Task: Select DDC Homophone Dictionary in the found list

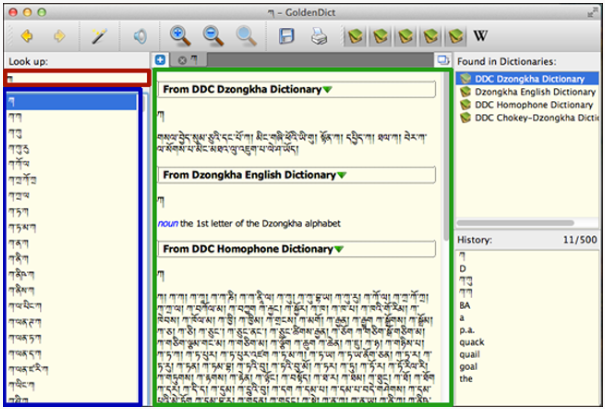Action: [526, 105]
